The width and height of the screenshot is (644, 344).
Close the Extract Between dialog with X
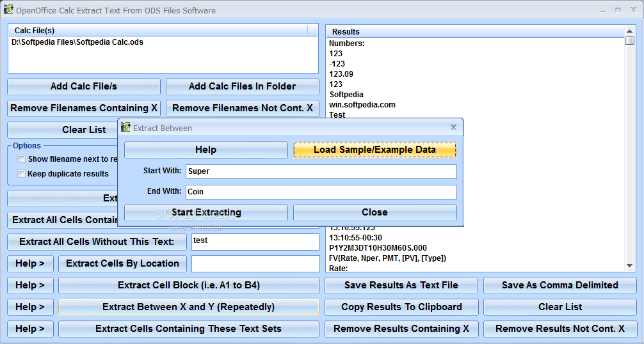(x=453, y=127)
